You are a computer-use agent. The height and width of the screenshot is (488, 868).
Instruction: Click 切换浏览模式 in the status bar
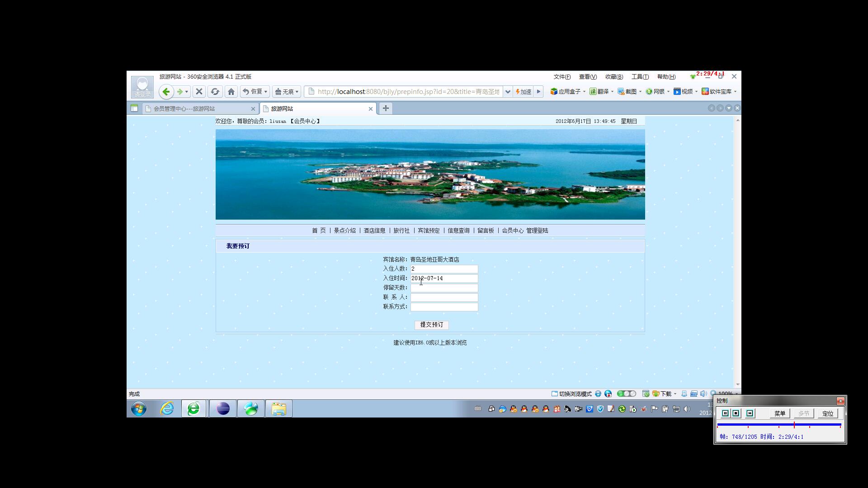(x=571, y=394)
